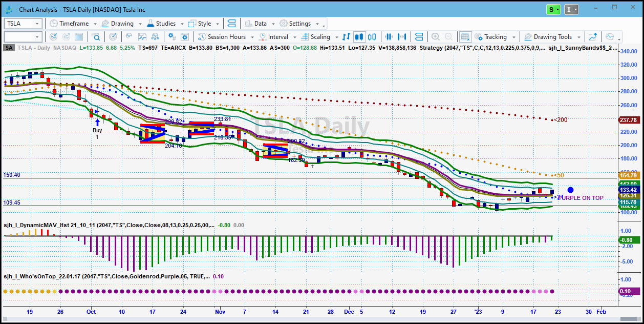The image size is (644, 324).
Task: Click the Drawing Tools button label
Action: click(553, 37)
